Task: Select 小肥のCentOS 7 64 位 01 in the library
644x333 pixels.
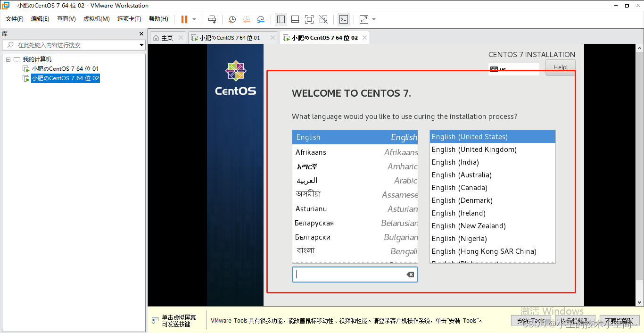Action: pyautogui.click(x=65, y=69)
